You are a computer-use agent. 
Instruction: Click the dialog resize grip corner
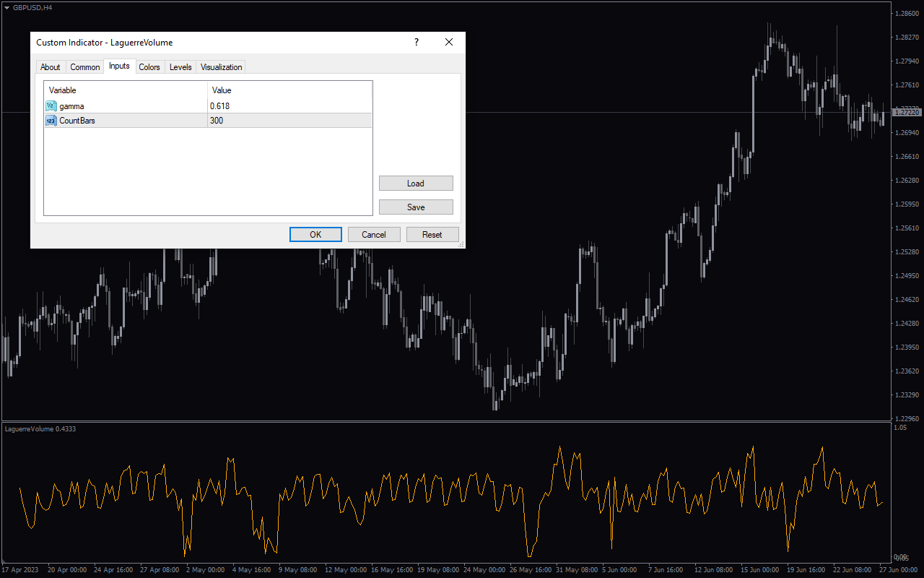coord(461,245)
